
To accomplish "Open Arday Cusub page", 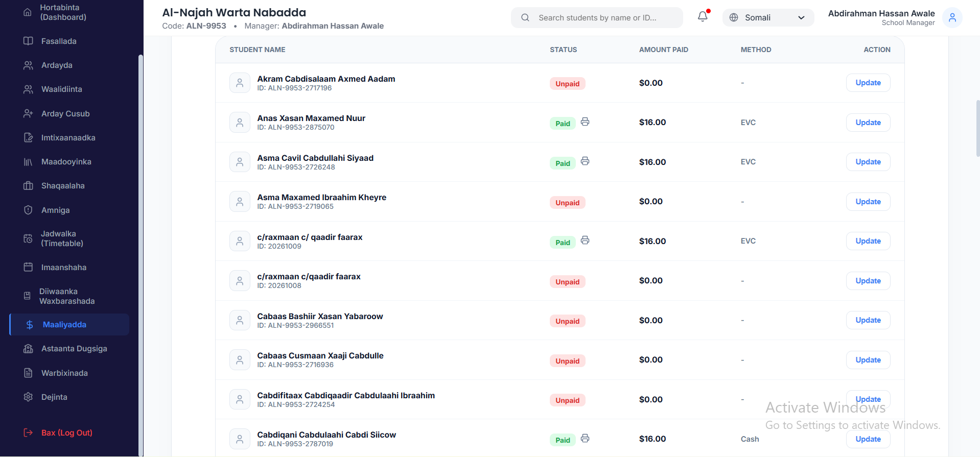I will pyautogui.click(x=69, y=114).
